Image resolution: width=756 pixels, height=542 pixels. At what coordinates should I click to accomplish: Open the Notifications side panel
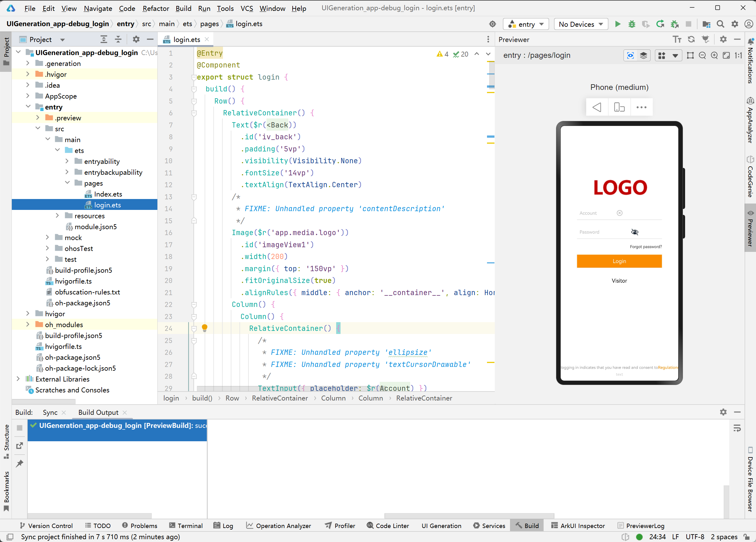pyautogui.click(x=750, y=61)
